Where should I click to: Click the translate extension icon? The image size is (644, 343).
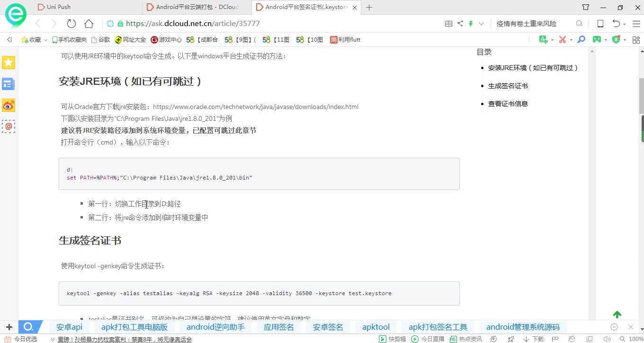543,40
